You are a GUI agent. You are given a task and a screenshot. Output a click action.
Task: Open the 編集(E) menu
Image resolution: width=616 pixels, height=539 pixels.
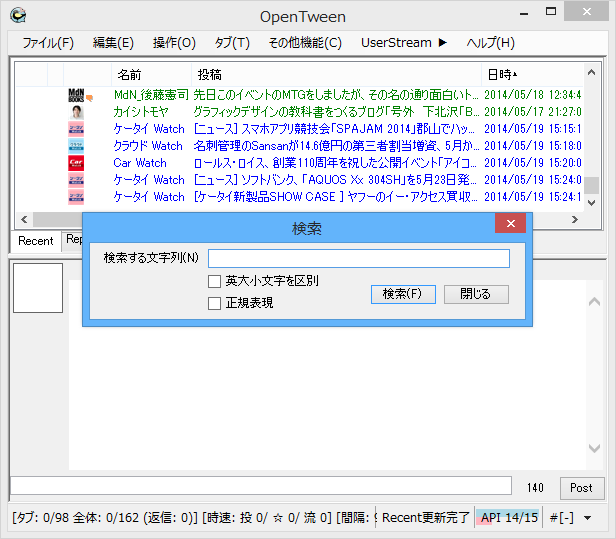click(x=113, y=42)
